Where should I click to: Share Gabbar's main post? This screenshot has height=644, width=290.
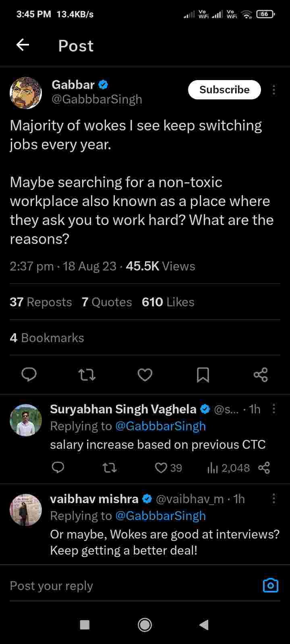tap(261, 375)
